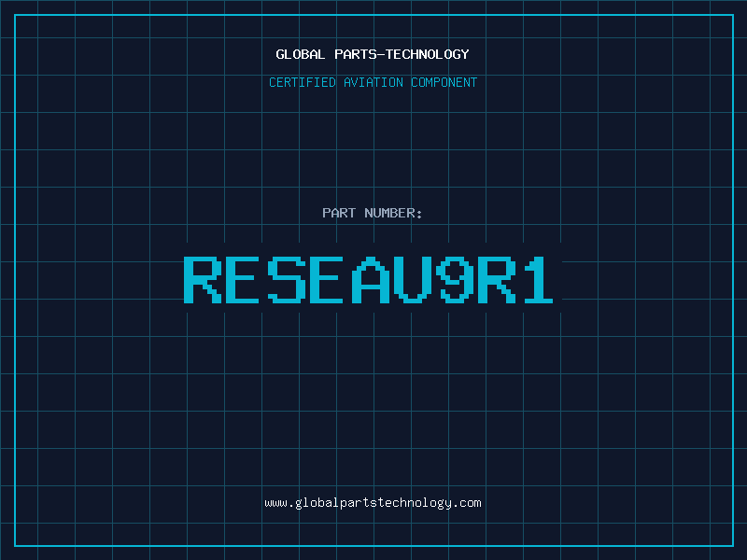747x560 pixels.
Task: Select the word CERTIFIED in the subtitle
Action: click(303, 82)
